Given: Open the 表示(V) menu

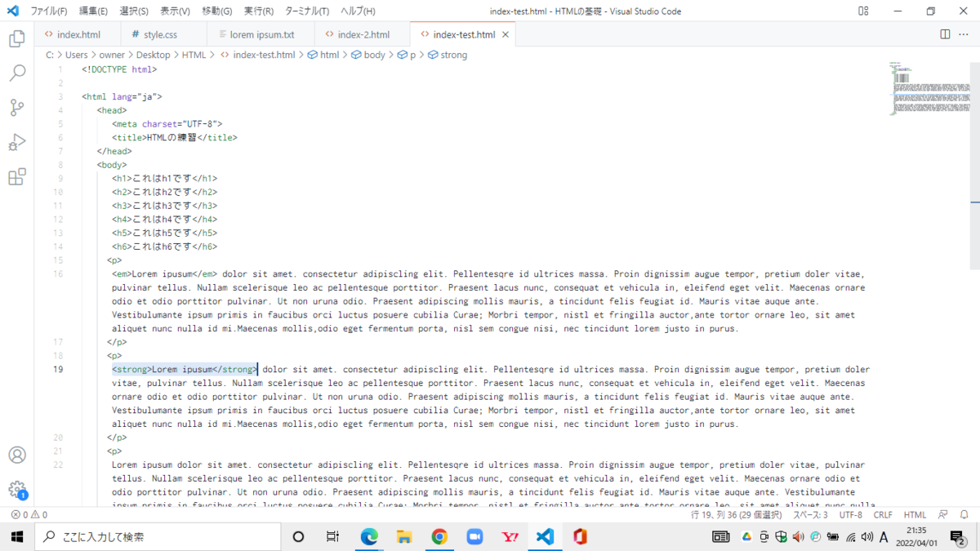Looking at the screenshot, I should pyautogui.click(x=175, y=11).
